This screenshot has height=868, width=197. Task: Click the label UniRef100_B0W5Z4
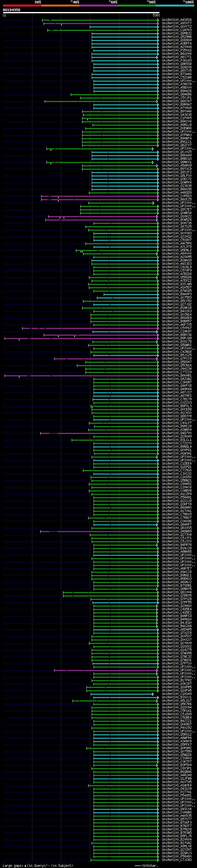176,220
